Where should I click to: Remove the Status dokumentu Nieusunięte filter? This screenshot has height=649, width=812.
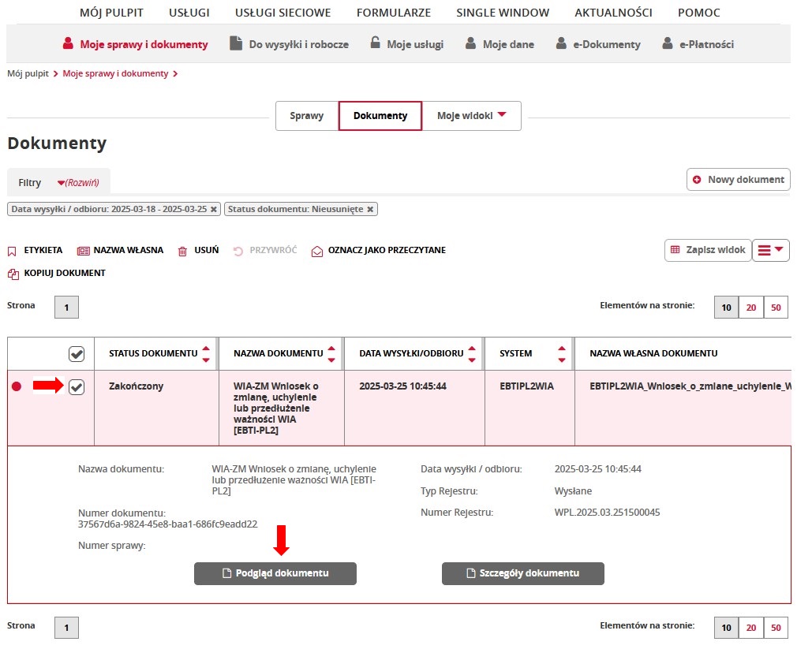coord(369,209)
